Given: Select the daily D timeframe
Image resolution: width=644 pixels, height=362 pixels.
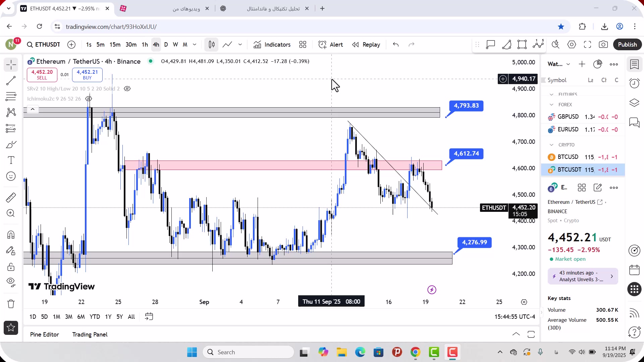Looking at the screenshot, I should point(166,45).
